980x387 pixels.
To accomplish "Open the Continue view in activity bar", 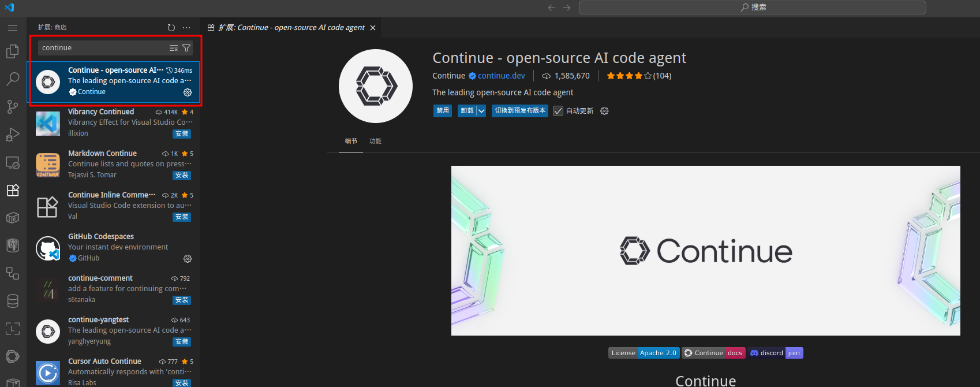I will coord(12,356).
